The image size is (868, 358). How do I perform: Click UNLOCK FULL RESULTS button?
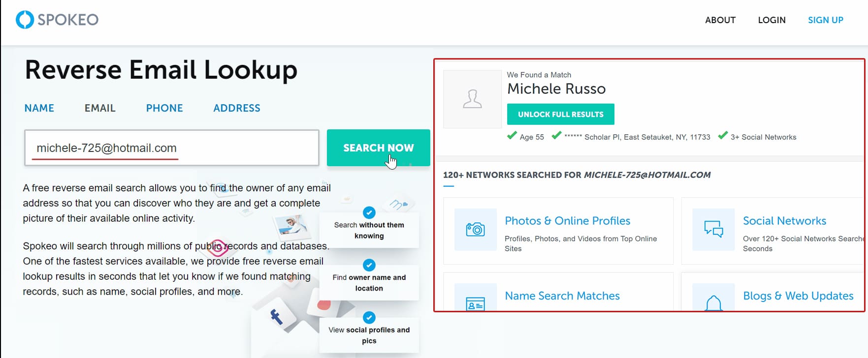(560, 114)
